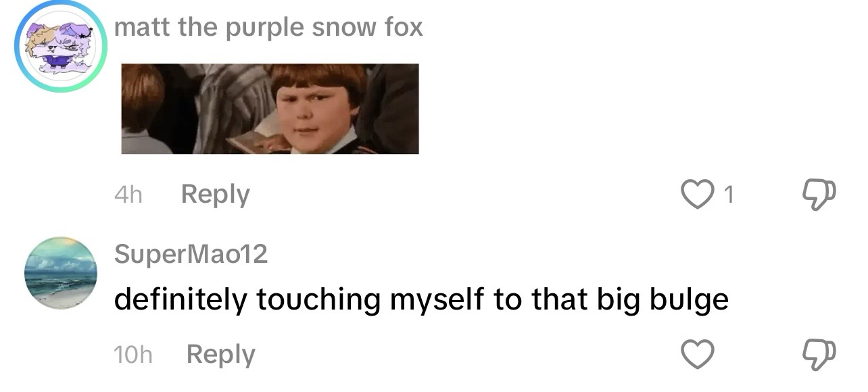Click Reply under the 10h comment
The width and height of the screenshot is (868, 392).
point(220,354)
